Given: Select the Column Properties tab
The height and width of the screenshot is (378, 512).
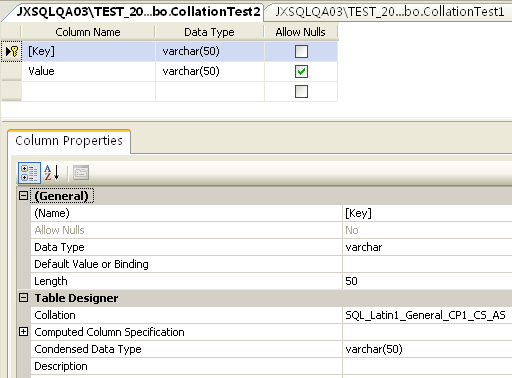Looking at the screenshot, I should click(69, 141).
